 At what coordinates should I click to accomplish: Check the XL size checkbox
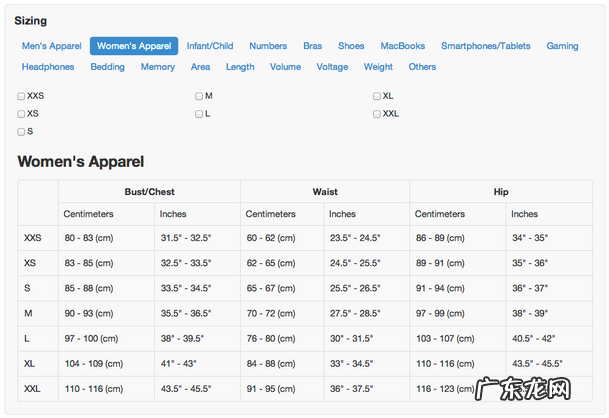[x=377, y=96]
